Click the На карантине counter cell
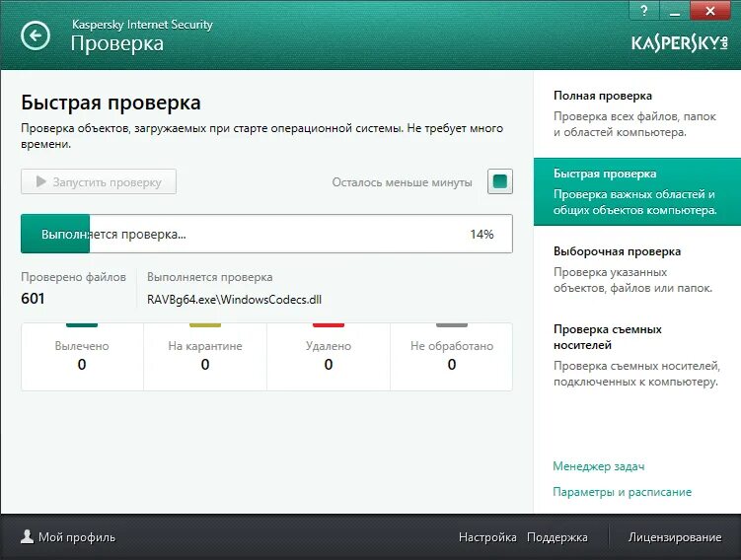 tap(205, 357)
